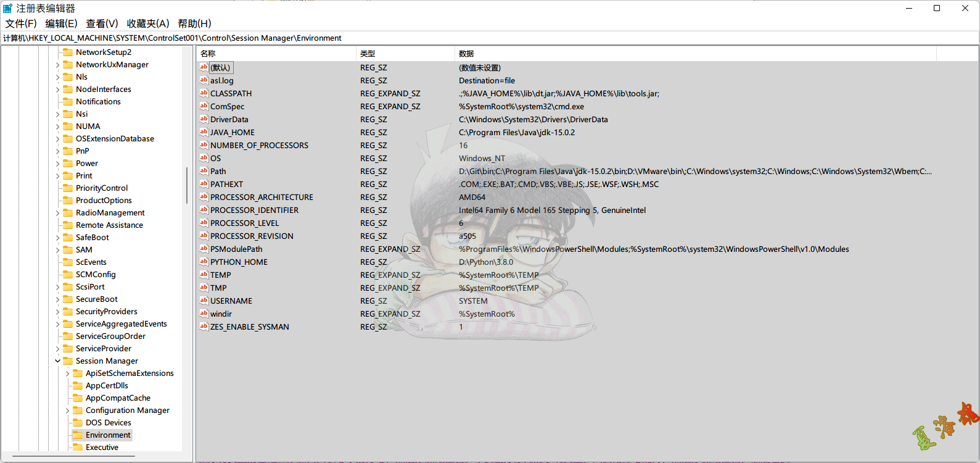Expand the Configuration Manager subkey
980x463 pixels.
68,411
